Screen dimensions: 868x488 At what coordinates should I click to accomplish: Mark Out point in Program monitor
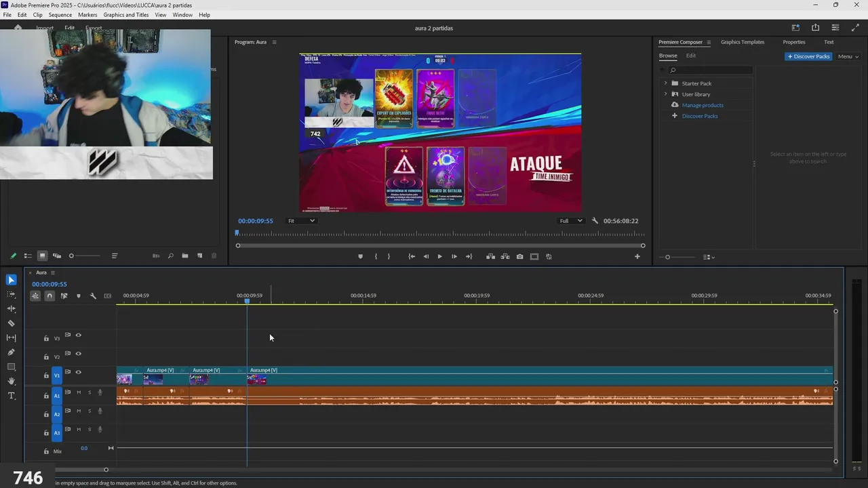point(389,256)
